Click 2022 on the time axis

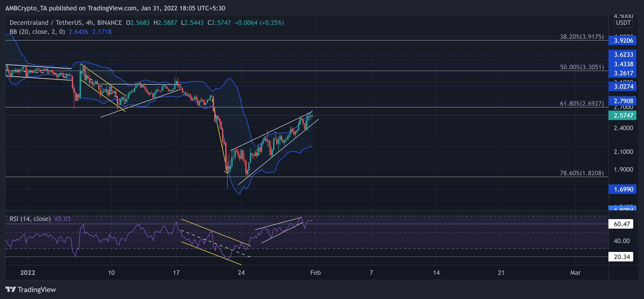[28, 273]
